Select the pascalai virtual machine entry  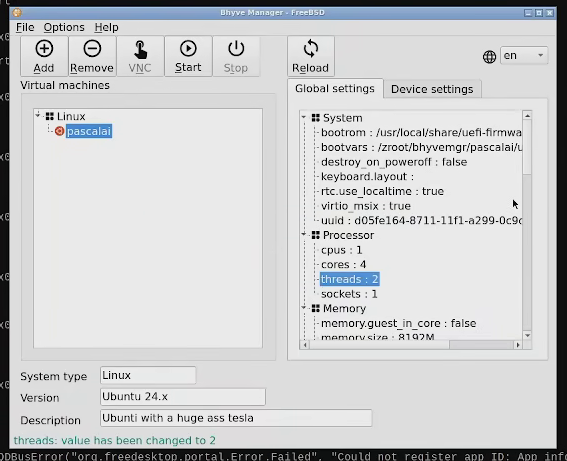pos(89,131)
